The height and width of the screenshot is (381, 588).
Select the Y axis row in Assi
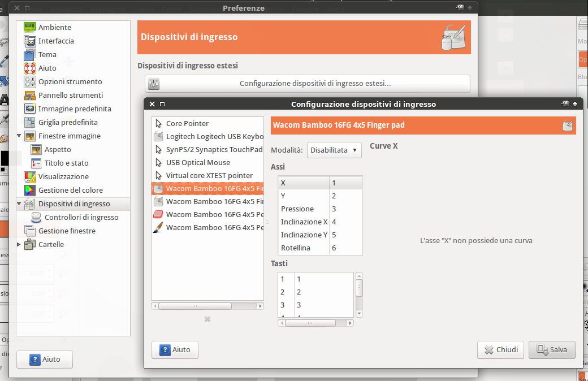(320, 196)
